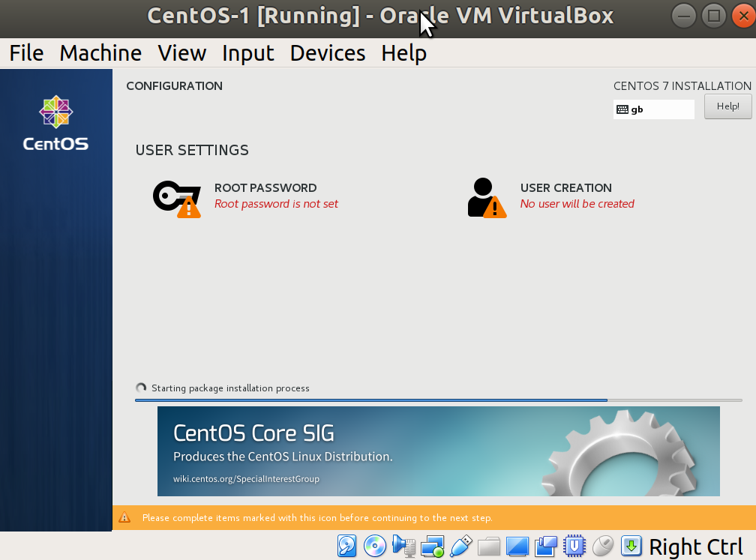Open the Root Password setup key icon
Image resolution: width=756 pixels, height=560 pixels.
point(176,199)
